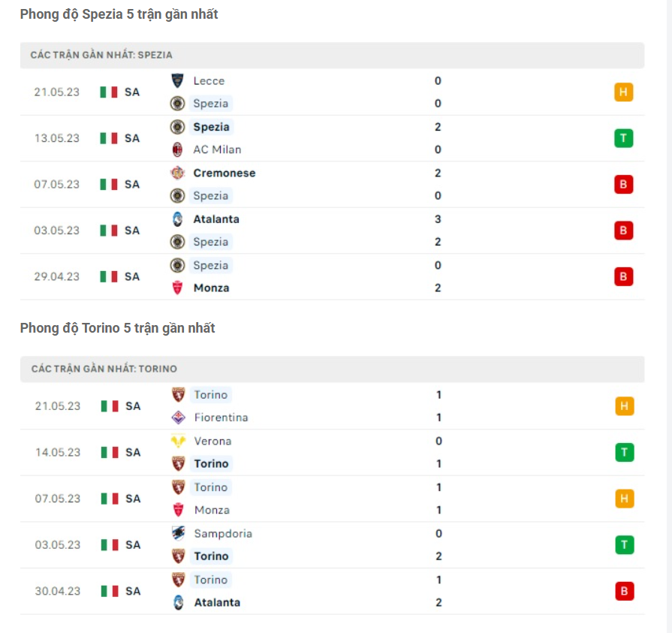This screenshot has width=672, height=633.
Task: Click the Lecce club crest icon
Action: point(178,80)
